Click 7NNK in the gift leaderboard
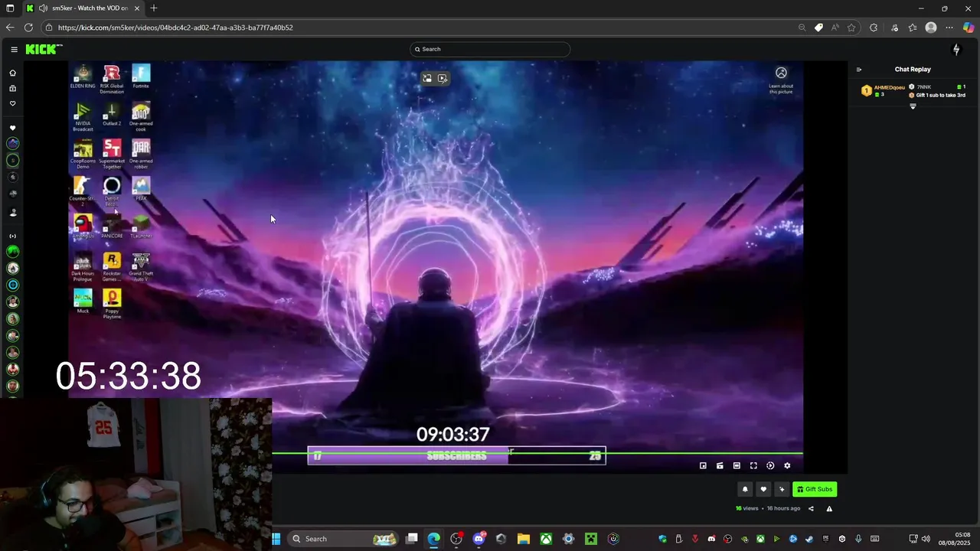The width and height of the screenshot is (980, 551). [924, 87]
